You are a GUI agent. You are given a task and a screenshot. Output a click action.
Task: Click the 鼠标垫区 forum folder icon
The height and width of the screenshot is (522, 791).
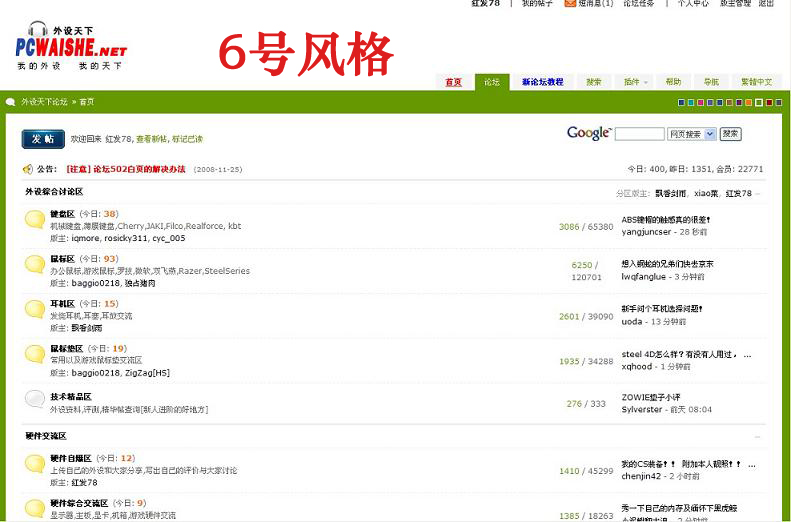(34, 354)
